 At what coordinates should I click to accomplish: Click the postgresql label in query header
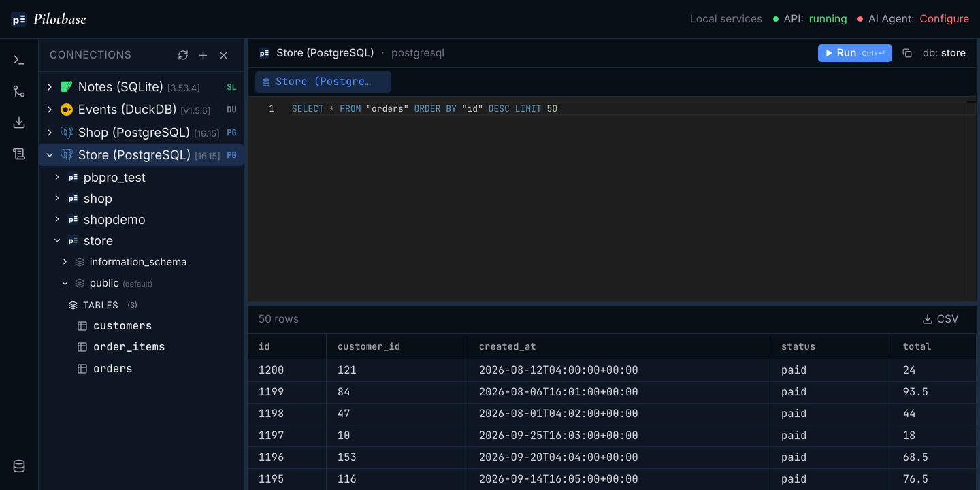418,53
